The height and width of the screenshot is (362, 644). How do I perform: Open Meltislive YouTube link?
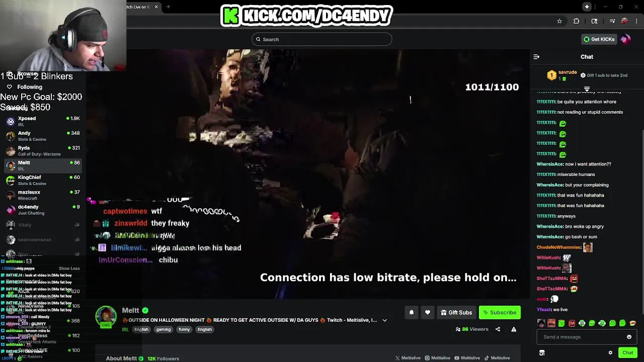coord(467,358)
